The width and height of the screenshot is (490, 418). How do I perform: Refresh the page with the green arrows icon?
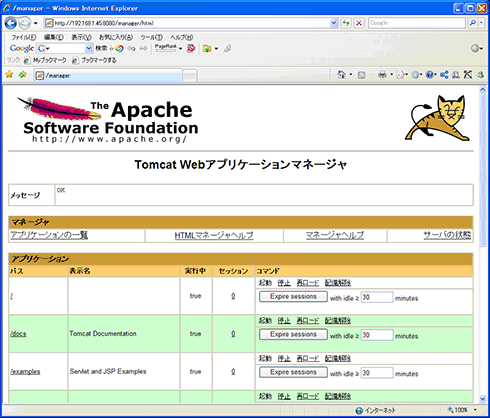(346, 23)
